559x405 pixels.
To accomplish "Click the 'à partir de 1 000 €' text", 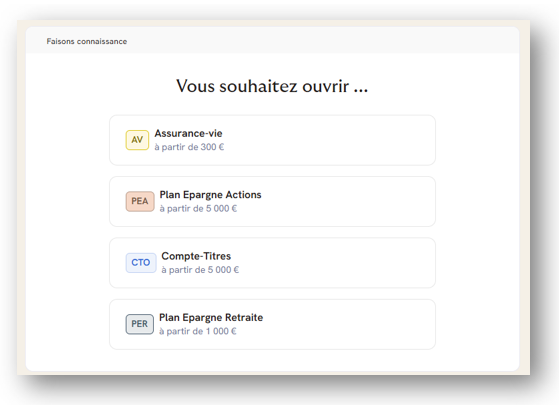I will click(198, 331).
